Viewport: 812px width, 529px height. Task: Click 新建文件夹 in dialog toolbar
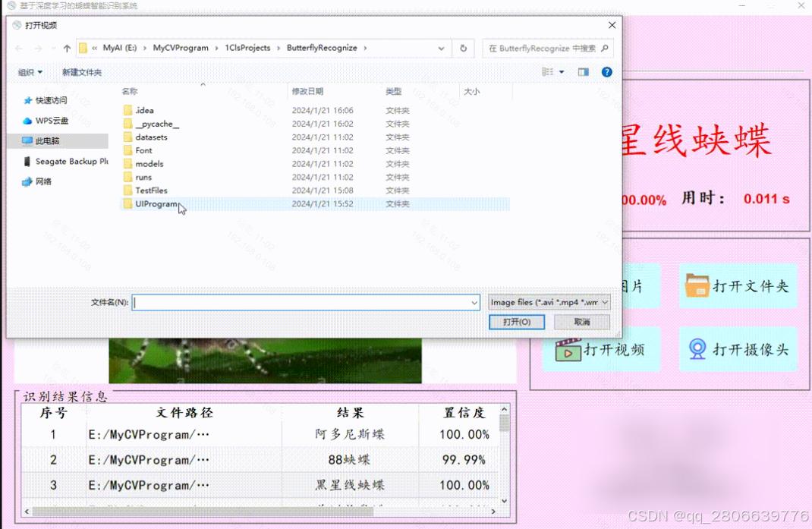[82, 72]
